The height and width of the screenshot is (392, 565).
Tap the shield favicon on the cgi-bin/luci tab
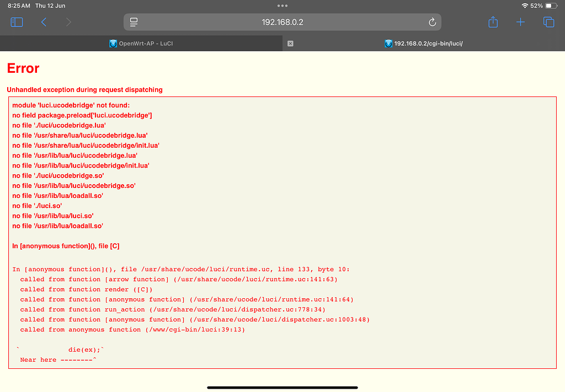[388, 43]
